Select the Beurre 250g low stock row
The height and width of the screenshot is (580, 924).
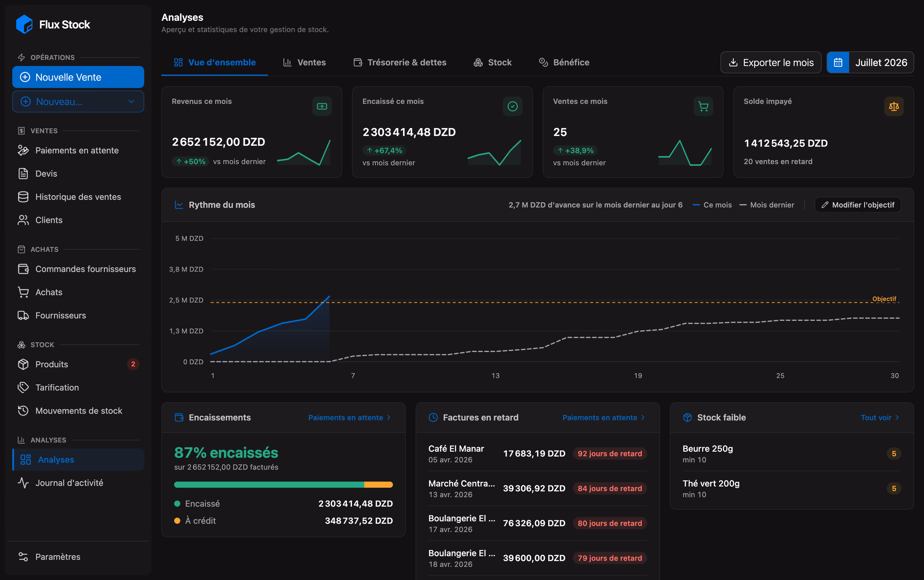(x=792, y=454)
